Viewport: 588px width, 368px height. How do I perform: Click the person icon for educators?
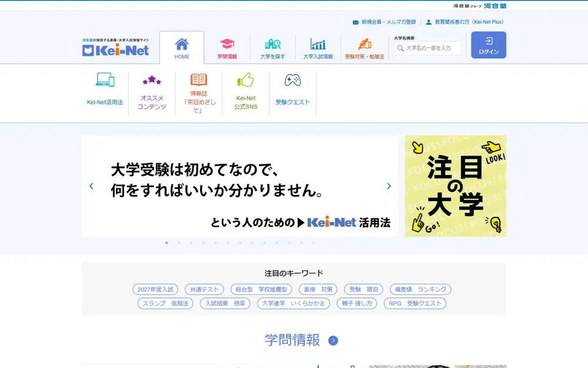pos(429,22)
